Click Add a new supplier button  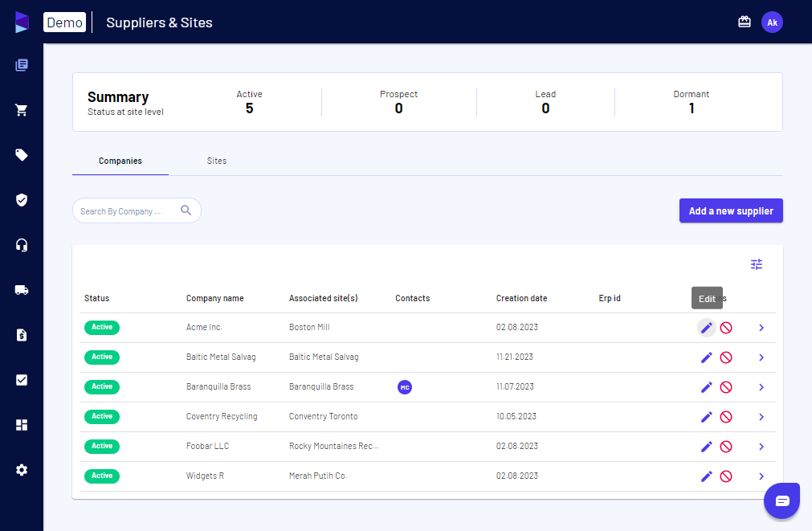pos(731,210)
